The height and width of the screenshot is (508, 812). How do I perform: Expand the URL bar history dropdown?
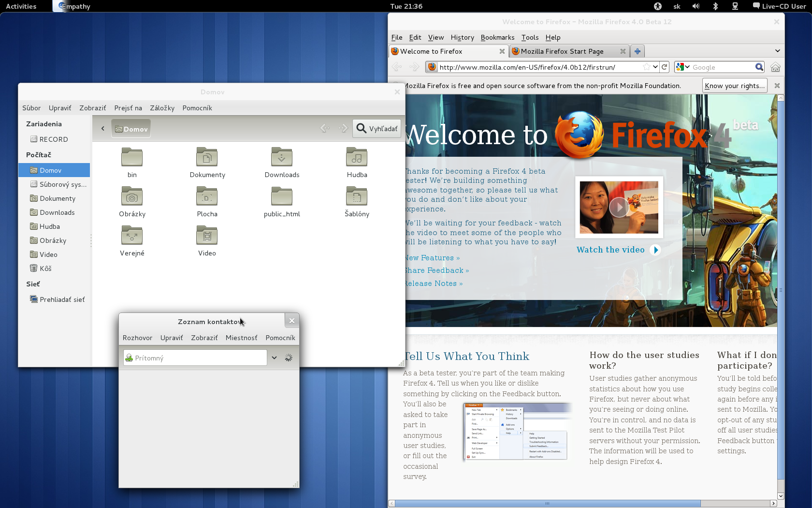(655, 67)
